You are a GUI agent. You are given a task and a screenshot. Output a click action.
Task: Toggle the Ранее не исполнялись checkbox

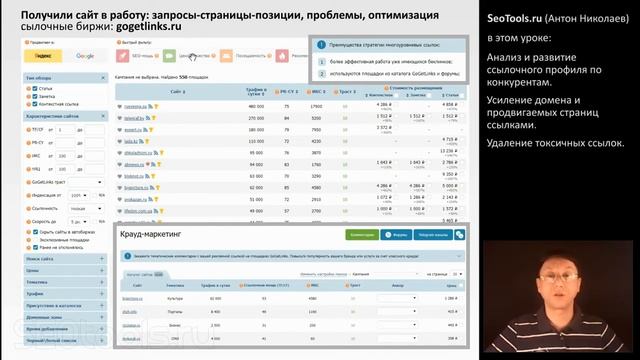(36, 247)
